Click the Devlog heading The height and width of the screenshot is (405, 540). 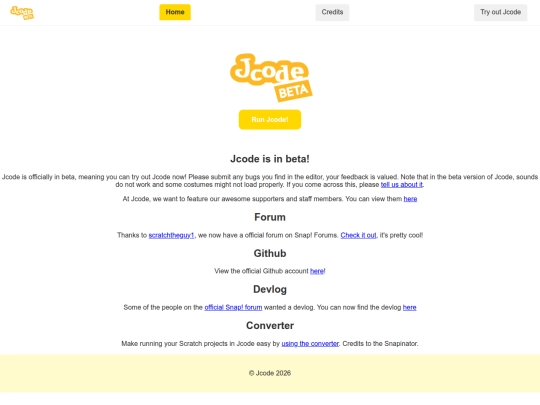(x=270, y=290)
